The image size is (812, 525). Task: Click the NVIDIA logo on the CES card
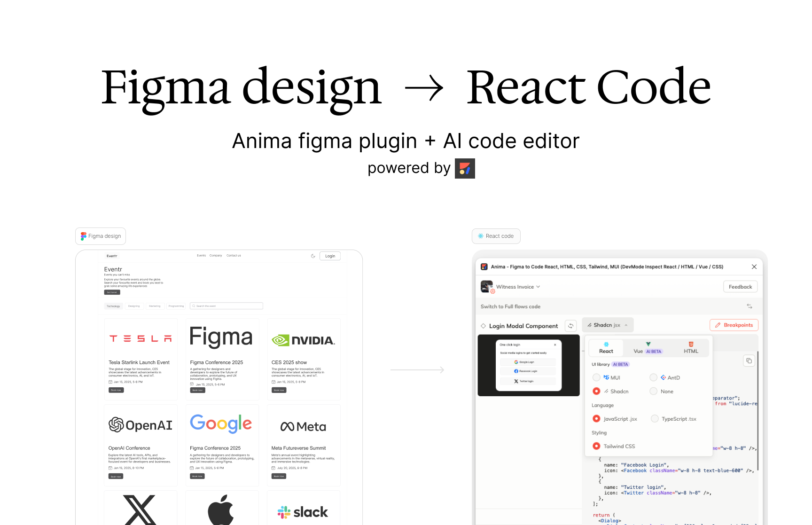pyautogui.click(x=304, y=340)
